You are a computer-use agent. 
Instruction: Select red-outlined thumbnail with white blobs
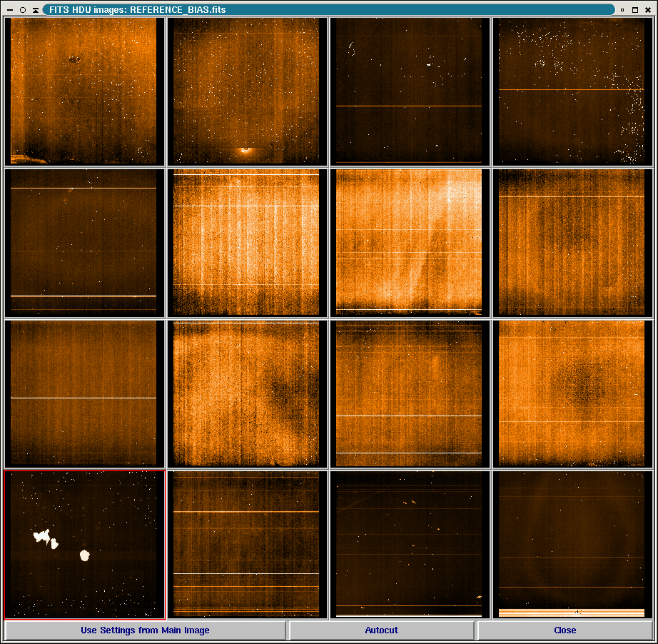84,544
